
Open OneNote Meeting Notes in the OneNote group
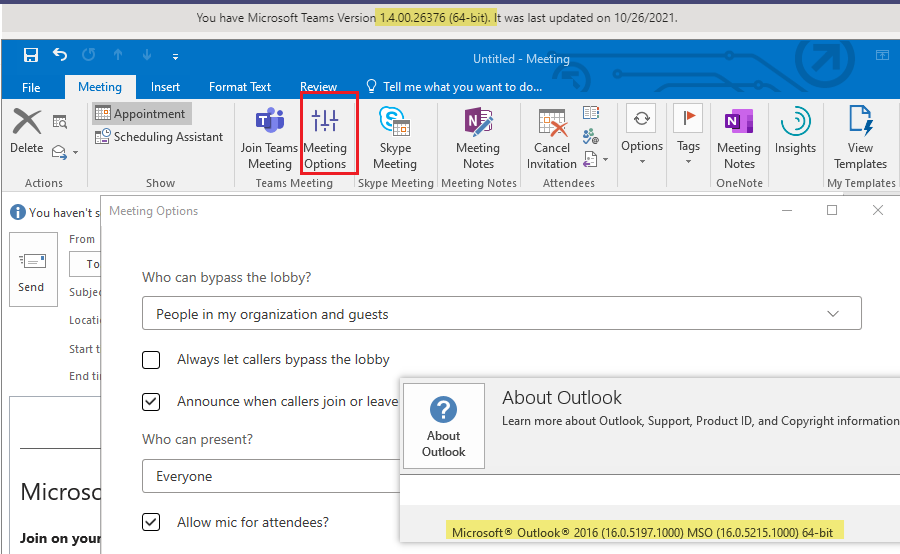[739, 139]
